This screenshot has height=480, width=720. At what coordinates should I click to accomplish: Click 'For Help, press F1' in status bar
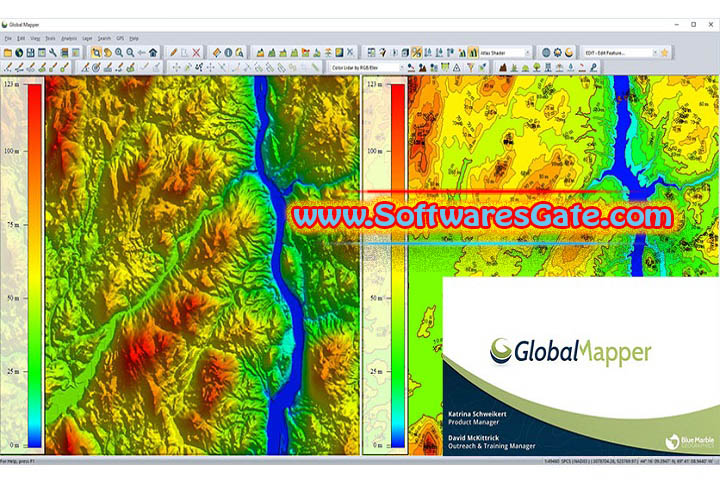click(17, 461)
